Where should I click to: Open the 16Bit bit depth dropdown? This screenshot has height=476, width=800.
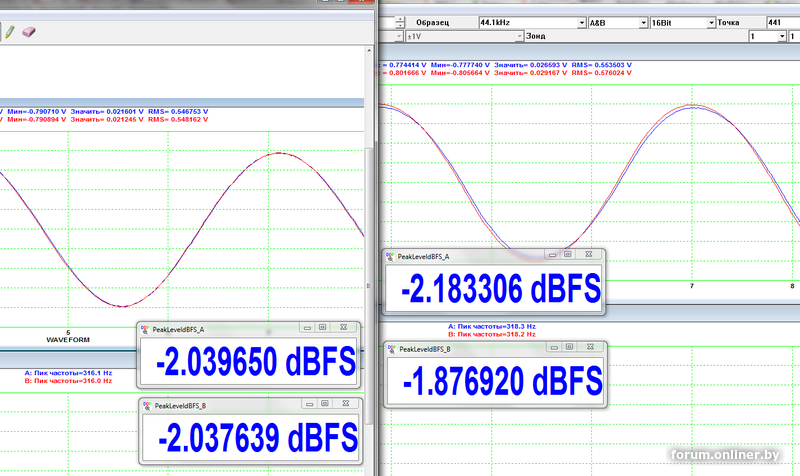pyautogui.click(x=711, y=21)
